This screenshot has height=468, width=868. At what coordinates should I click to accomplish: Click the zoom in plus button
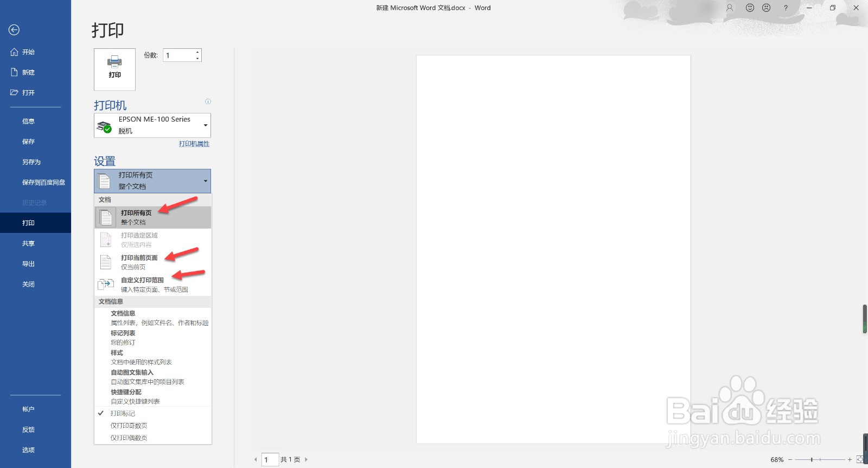[850, 459]
